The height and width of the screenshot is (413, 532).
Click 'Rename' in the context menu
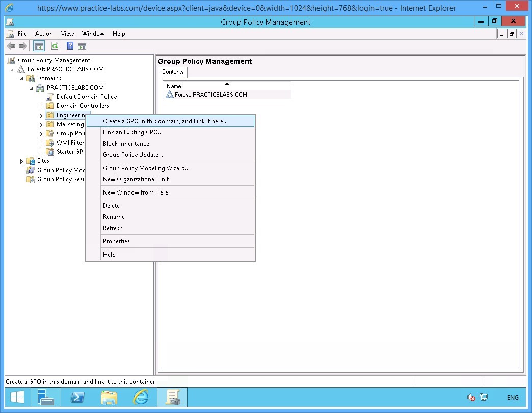click(x=113, y=217)
